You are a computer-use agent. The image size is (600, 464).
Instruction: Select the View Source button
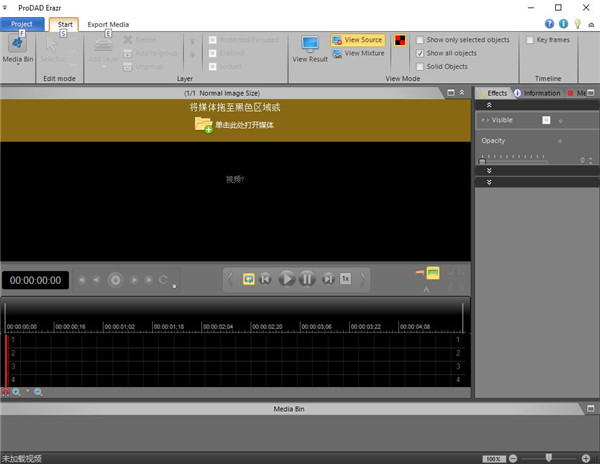pyautogui.click(x=357, y=40)
